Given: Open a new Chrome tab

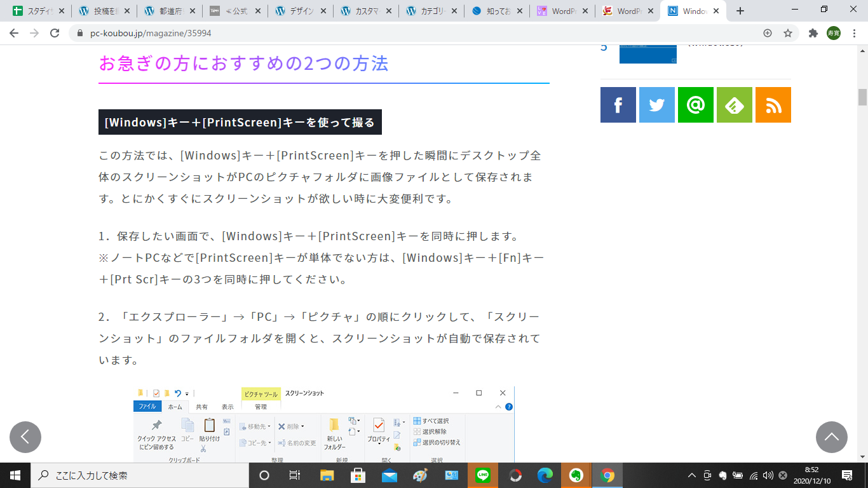Looking at the screenshot, I should click(x=740, y=11).
